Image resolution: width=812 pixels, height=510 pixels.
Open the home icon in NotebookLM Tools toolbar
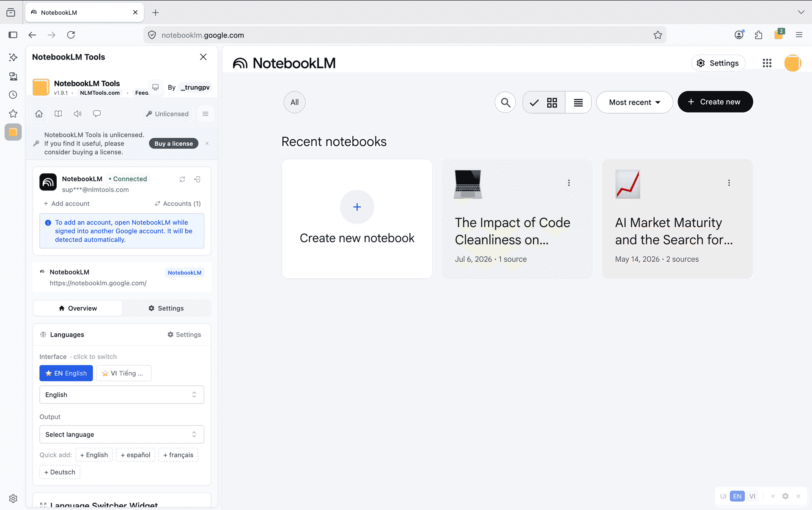pos(39,114)
